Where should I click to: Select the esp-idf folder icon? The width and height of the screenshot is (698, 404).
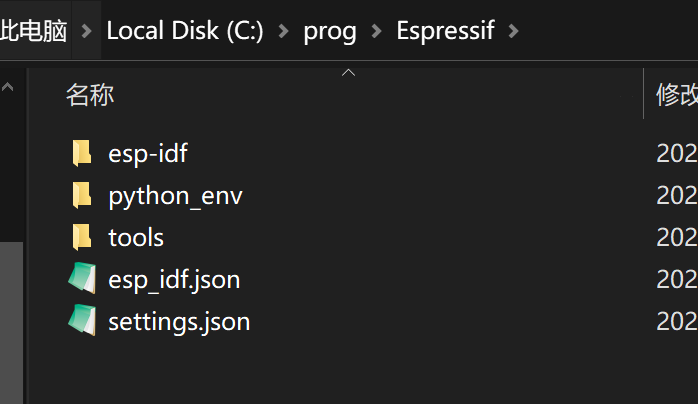82,153
